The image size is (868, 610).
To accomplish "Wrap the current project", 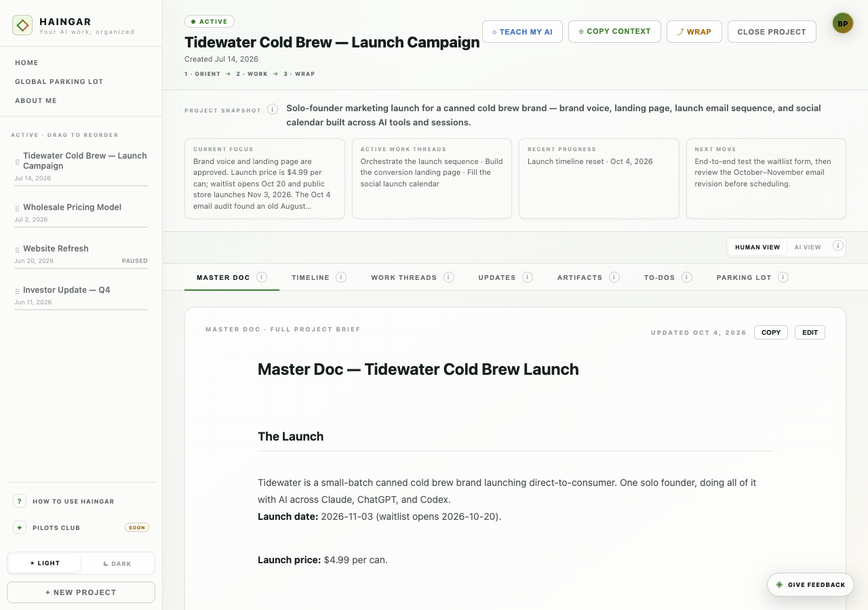I will 694,32.
